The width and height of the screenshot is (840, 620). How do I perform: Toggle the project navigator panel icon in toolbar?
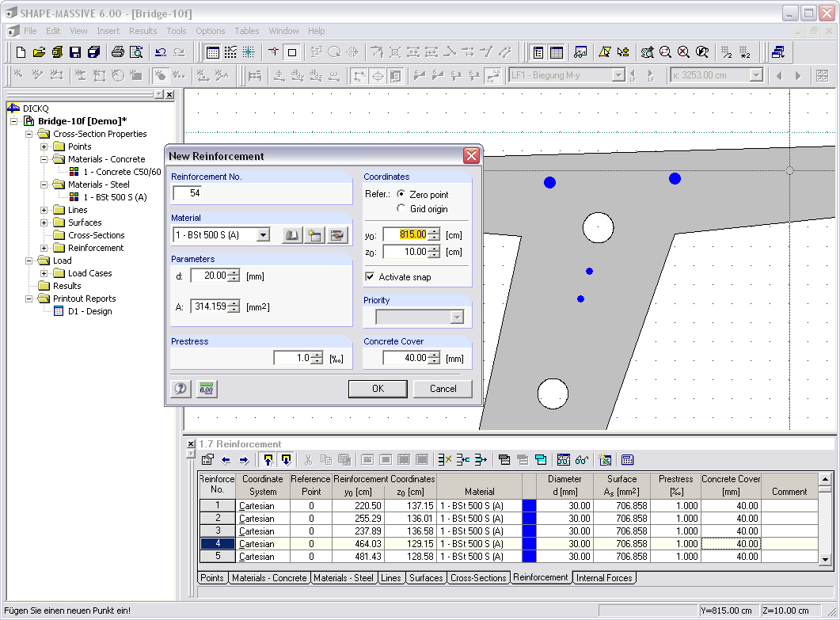point(538,52)
